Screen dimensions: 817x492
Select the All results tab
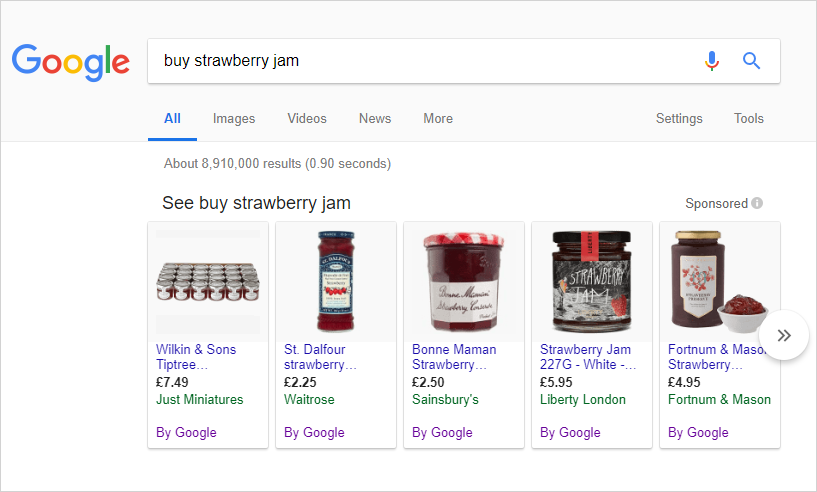click(172, 119)
